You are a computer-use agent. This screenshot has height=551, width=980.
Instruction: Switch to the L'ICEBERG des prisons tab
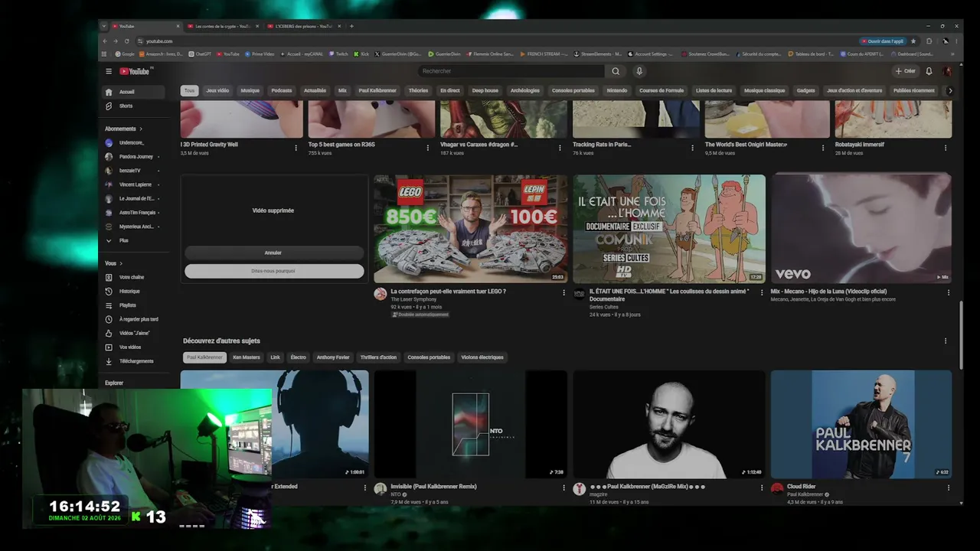(x=303, y=26)
